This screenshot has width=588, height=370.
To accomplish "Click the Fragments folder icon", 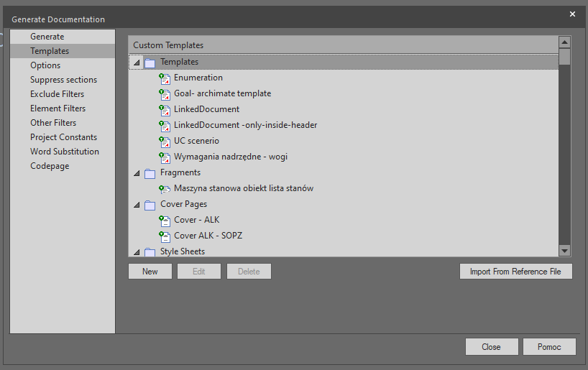I will [x=150, y=173].
